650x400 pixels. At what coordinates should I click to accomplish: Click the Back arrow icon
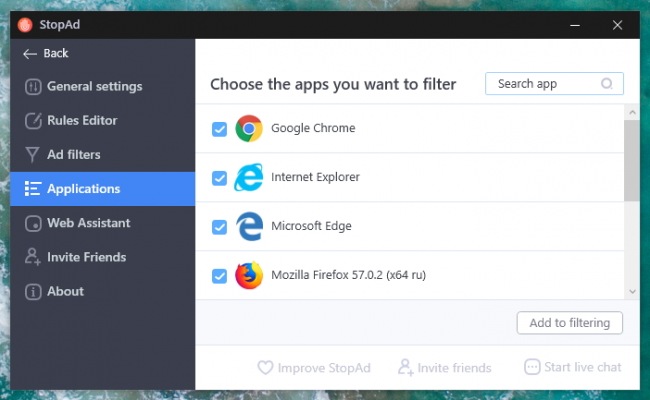[30, 54]
